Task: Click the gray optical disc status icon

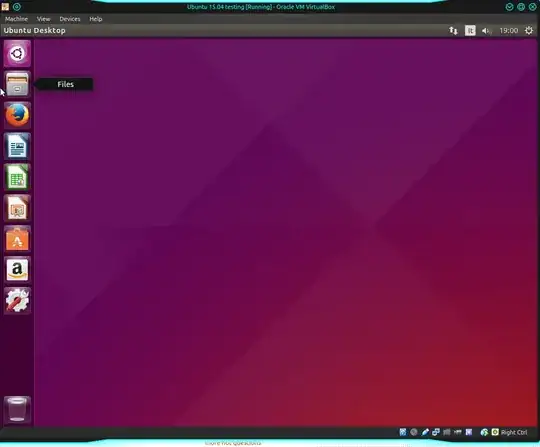Action: click(414, 432)
